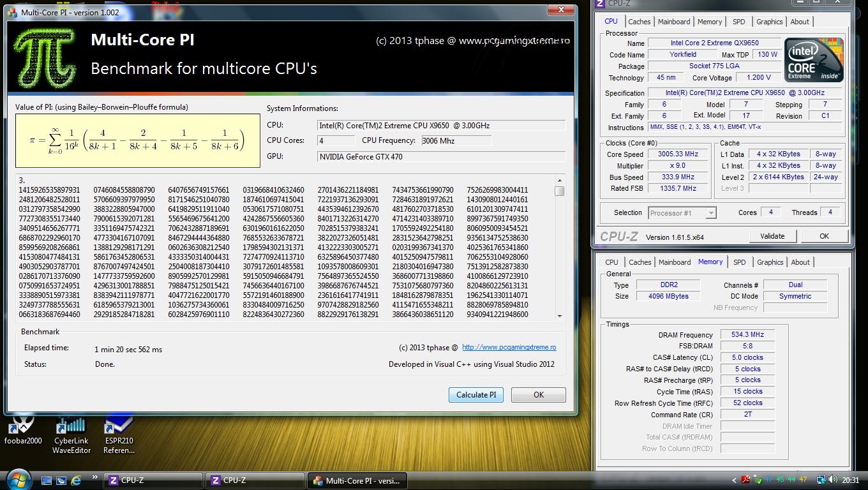Switch to Multi-Core PI taskbar button
This screenshot has height=490, width=868.
(357, 480)
